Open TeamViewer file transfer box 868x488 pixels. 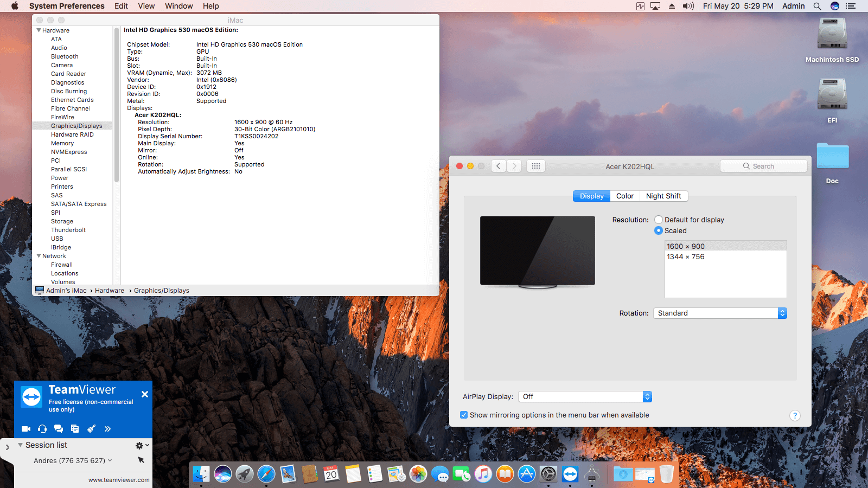[x=75, y=429]
